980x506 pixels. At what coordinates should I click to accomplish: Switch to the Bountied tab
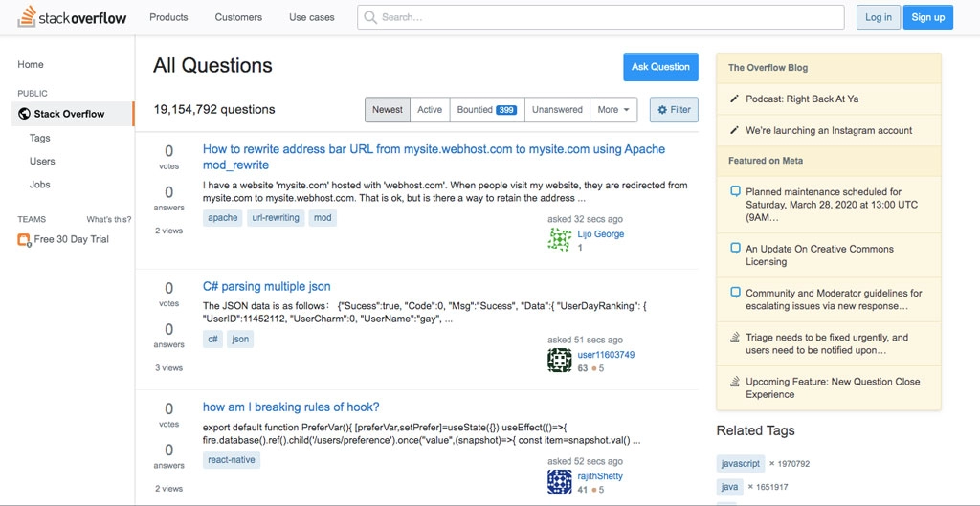(486, 109)
